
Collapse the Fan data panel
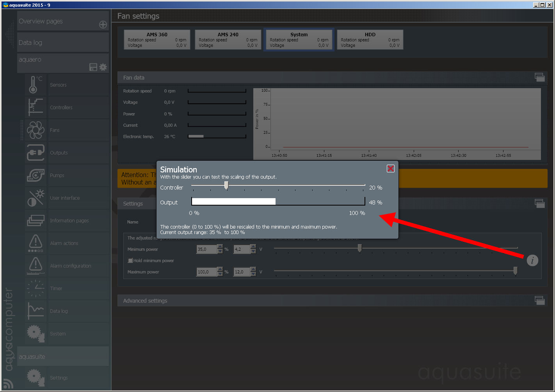(x=539, y=77)
